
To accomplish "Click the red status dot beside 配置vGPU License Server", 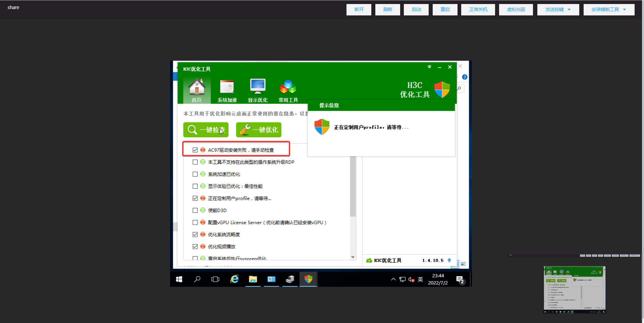I will click(x=203, y=222).
